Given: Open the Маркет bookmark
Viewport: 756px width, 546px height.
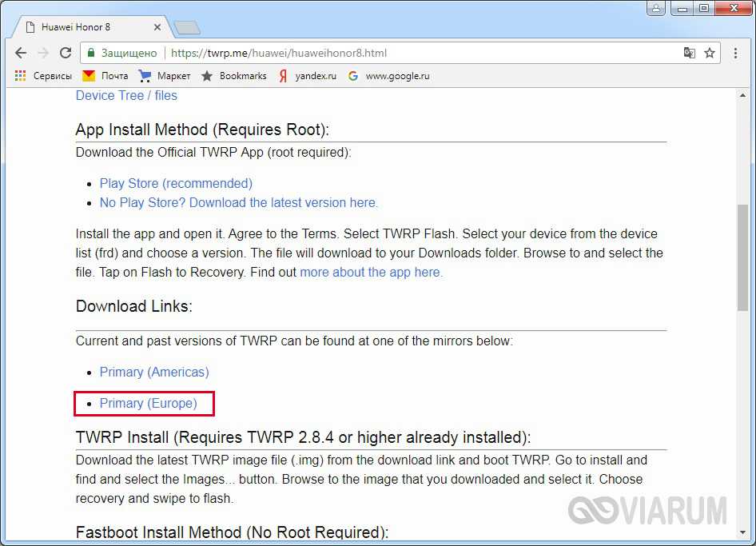Looking at the screenshot, I should (165, 76).
